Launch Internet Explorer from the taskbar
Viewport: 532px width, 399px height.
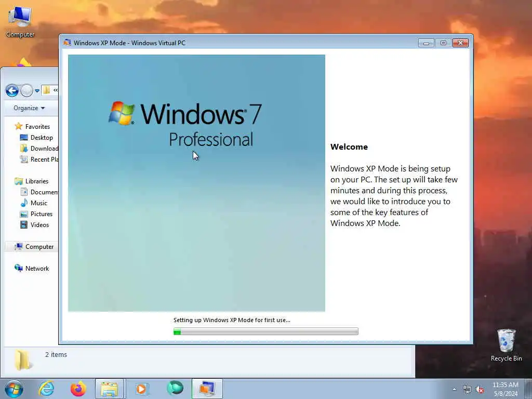[46, 389]
